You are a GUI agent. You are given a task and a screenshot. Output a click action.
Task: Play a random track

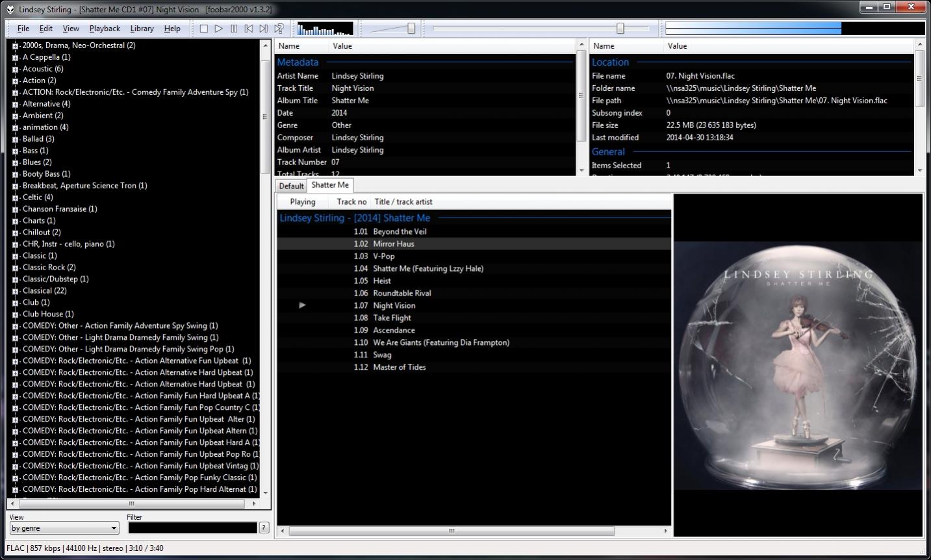279,29
